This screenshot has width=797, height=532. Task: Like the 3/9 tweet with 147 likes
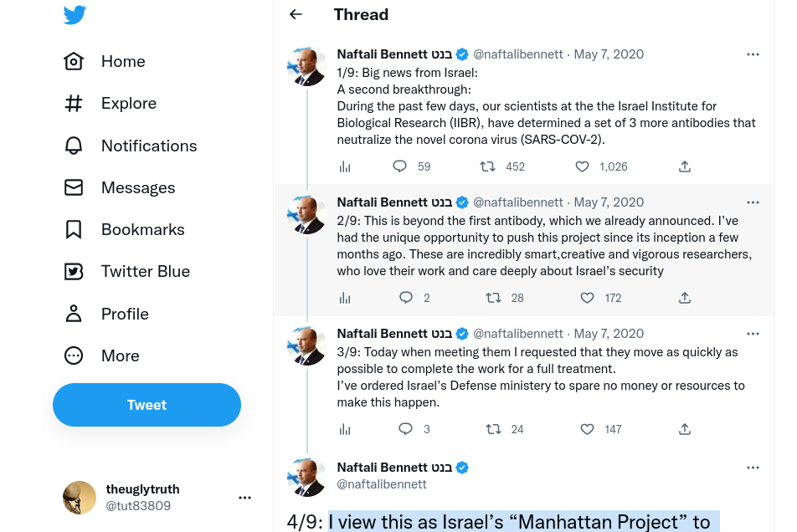point(587,429)
